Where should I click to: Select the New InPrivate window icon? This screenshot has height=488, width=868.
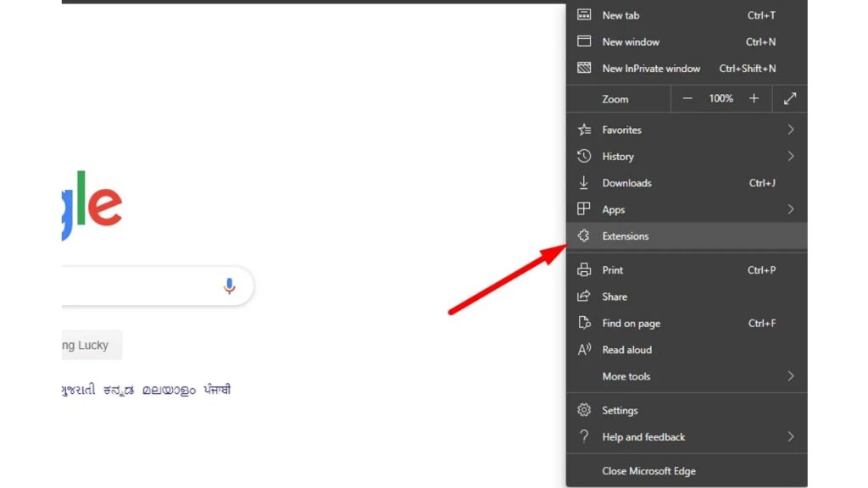tap(584, 68)
